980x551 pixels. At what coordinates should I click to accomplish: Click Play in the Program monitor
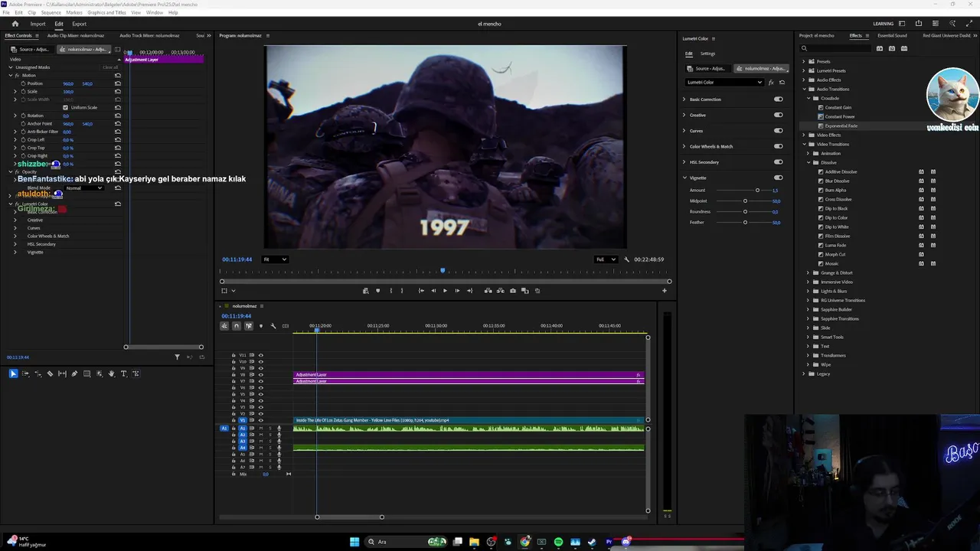point(445,291)
